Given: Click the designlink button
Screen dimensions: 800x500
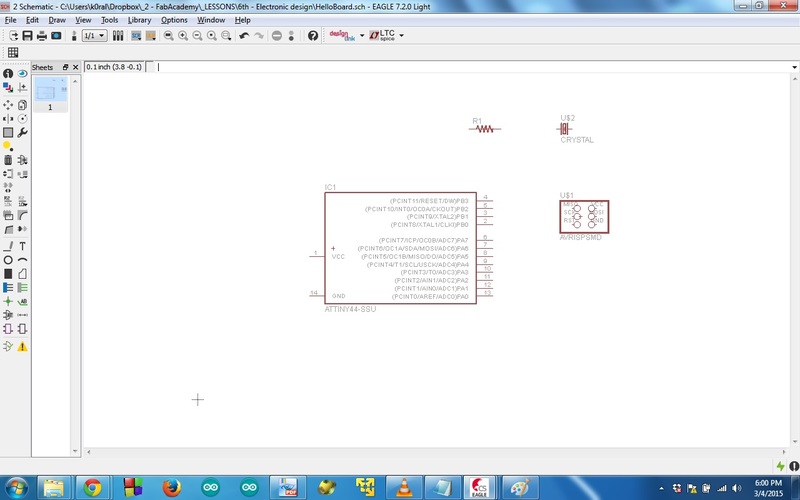Looking at the screenshot, I should coord(342,35).
